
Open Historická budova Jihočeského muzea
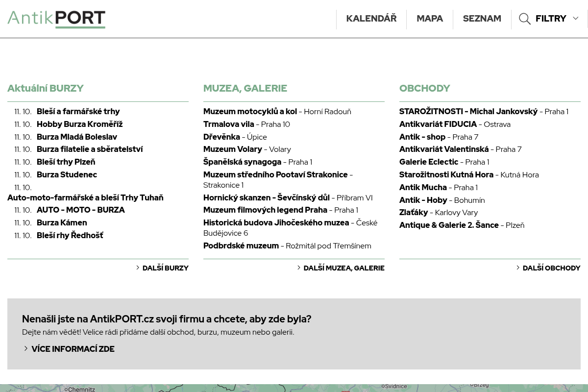pyautogui.click(x=276, y=223)
